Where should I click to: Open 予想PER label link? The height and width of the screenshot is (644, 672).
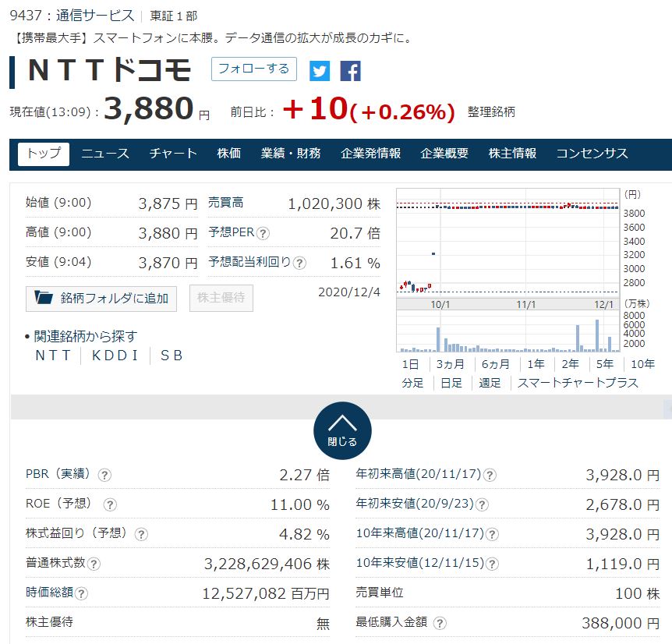(232, 232)
